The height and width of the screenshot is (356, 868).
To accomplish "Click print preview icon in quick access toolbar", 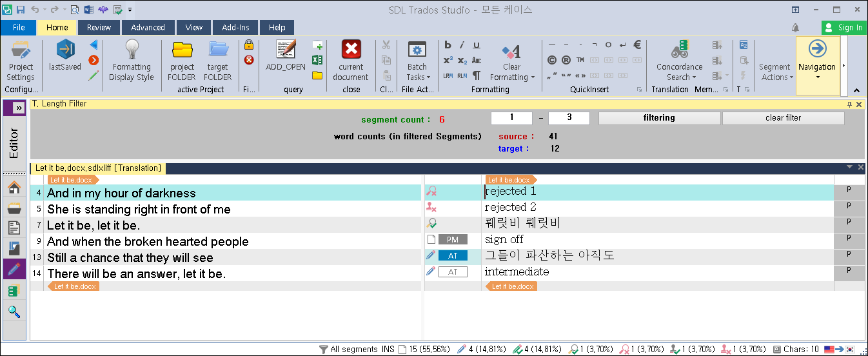I will 74,10.
